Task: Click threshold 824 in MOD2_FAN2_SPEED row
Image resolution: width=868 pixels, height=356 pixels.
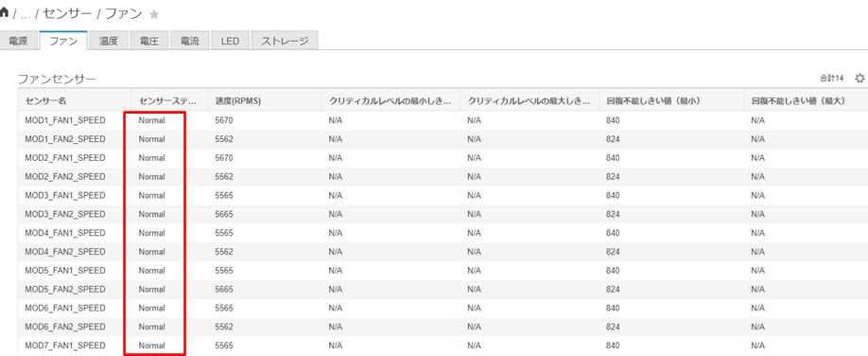Action: (613, 177)
